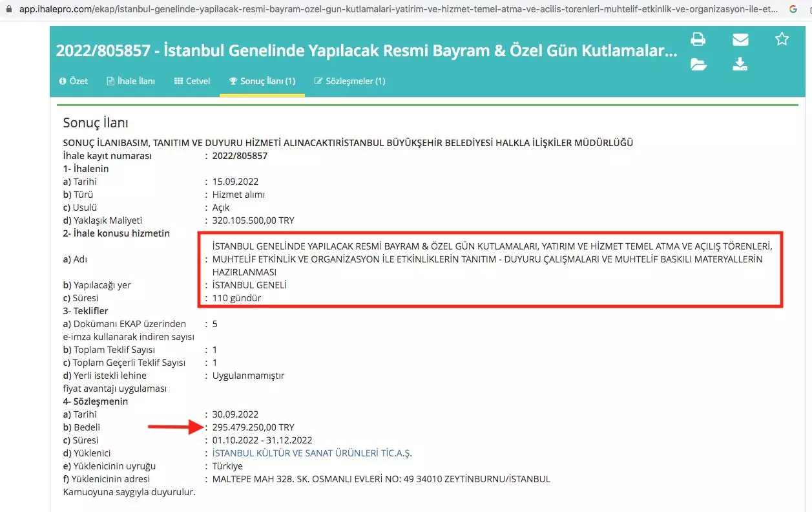The height and width of the screenshot is (512, 812).
Task: Click the pencil icon beside Sözleşmeler
Action: [318, 81]
